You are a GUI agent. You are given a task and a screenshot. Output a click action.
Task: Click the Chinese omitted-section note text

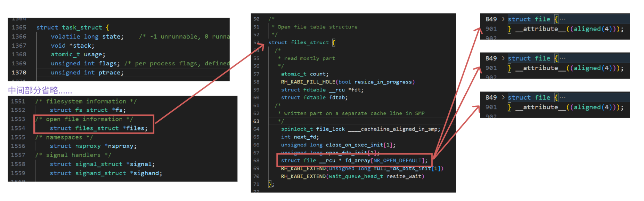[x=40, y=91]
